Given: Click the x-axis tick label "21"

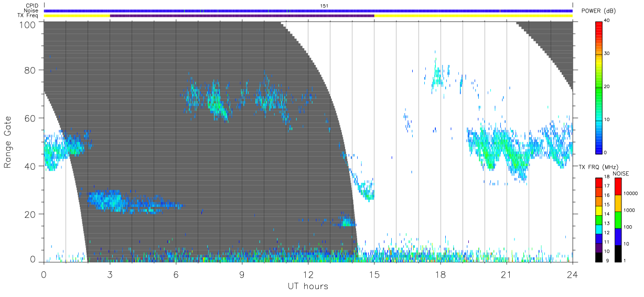Looking at the screenshot, I should 506,274.
